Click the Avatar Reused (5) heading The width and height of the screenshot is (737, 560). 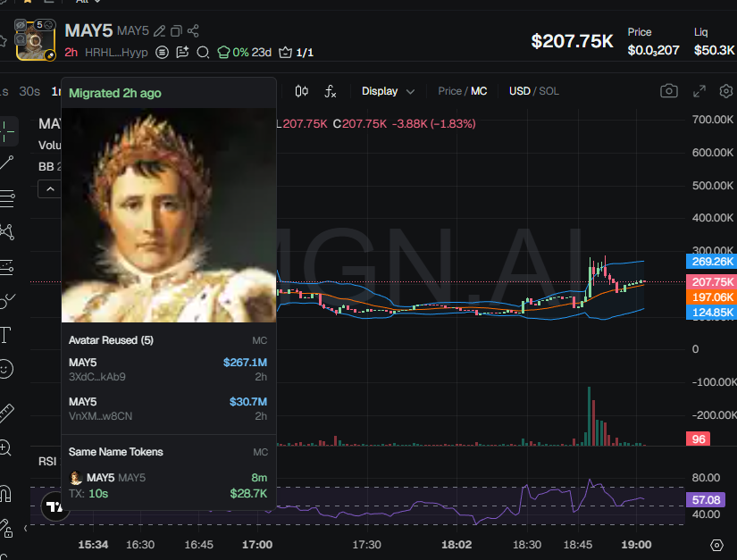click(x=111, y=340)
